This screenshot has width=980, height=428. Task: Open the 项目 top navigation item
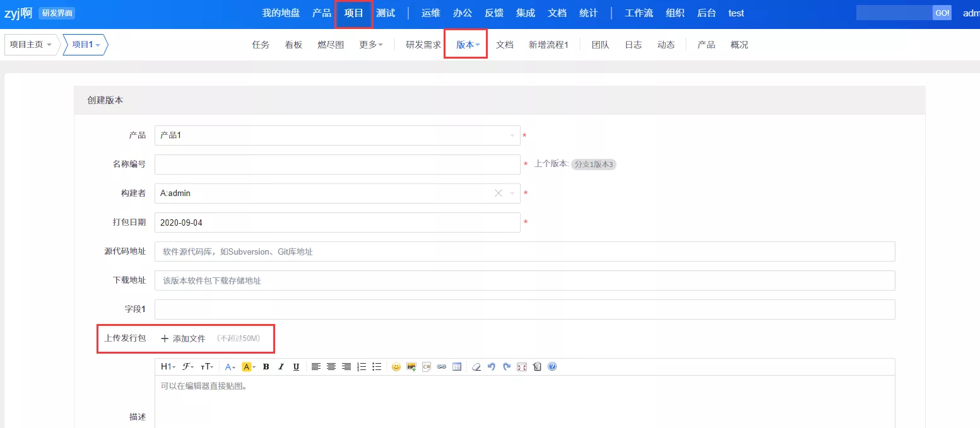click(x=354, y=13)
